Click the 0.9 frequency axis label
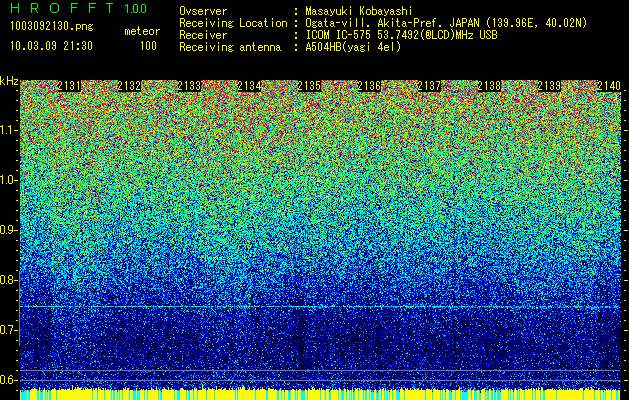 (8, 230)
